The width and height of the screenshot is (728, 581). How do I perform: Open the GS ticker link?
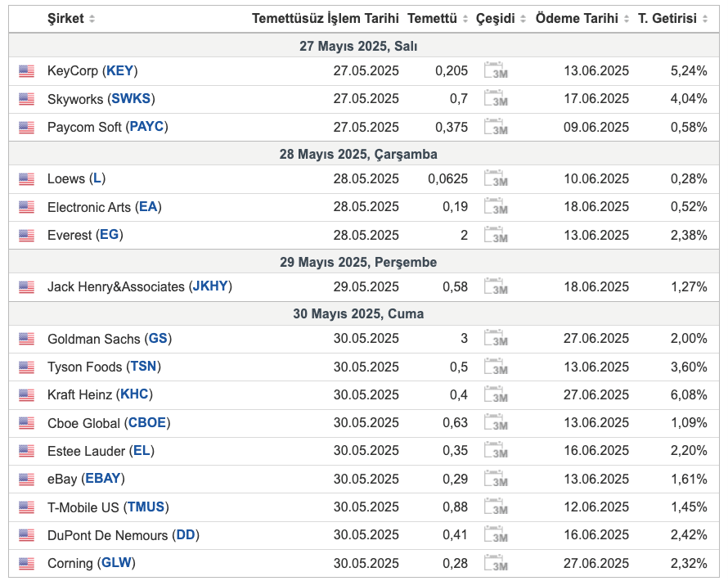point(158,338)
